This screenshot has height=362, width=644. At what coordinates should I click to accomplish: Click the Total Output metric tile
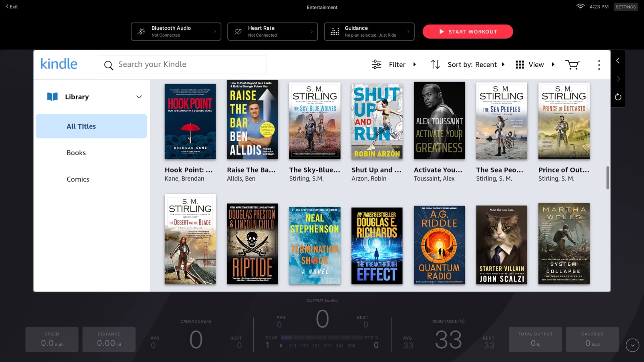(535, 339)
